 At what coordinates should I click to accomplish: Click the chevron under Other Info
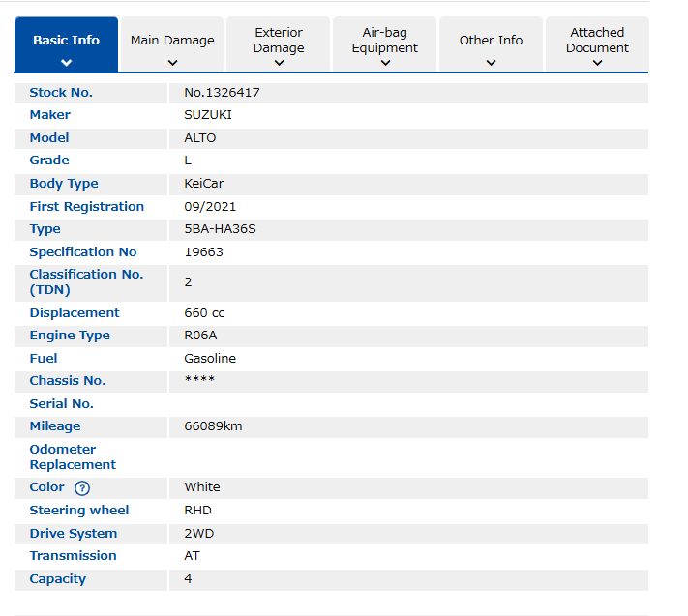tap(491, 63)
